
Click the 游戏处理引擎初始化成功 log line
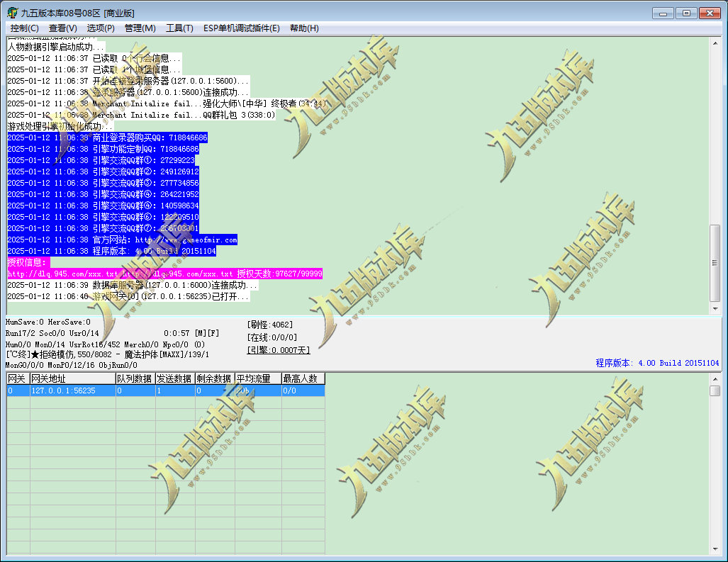60,126
